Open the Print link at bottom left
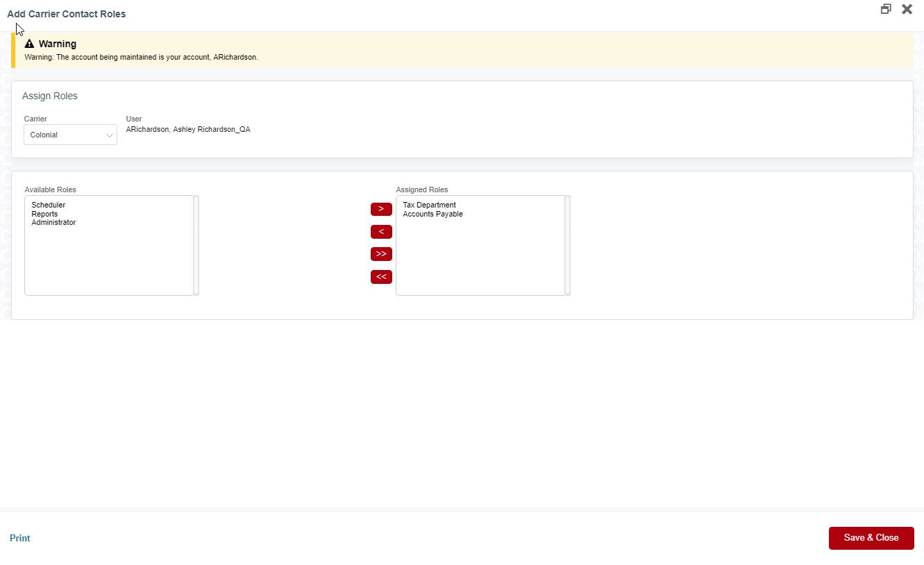 point(19,538)
